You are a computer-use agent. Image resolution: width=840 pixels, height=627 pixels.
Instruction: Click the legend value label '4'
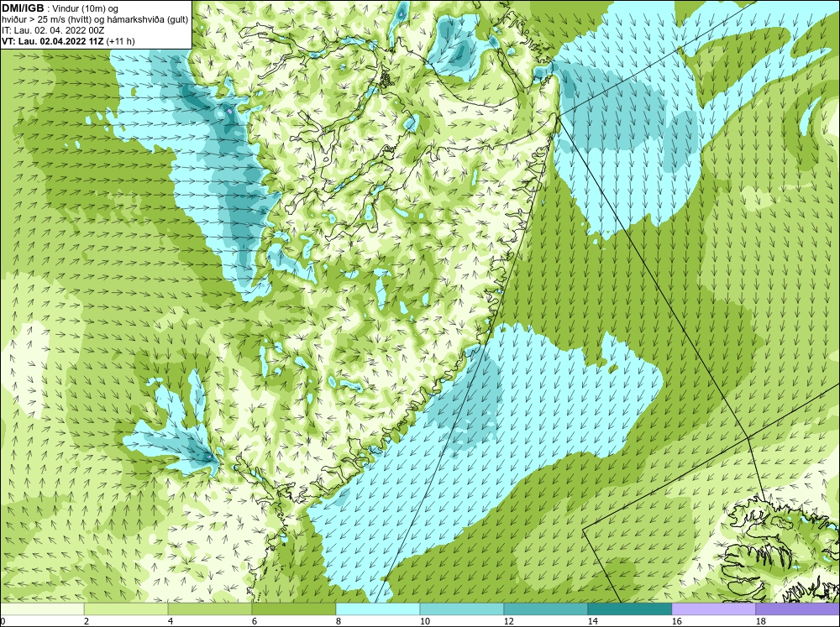[x=171, y=621]
